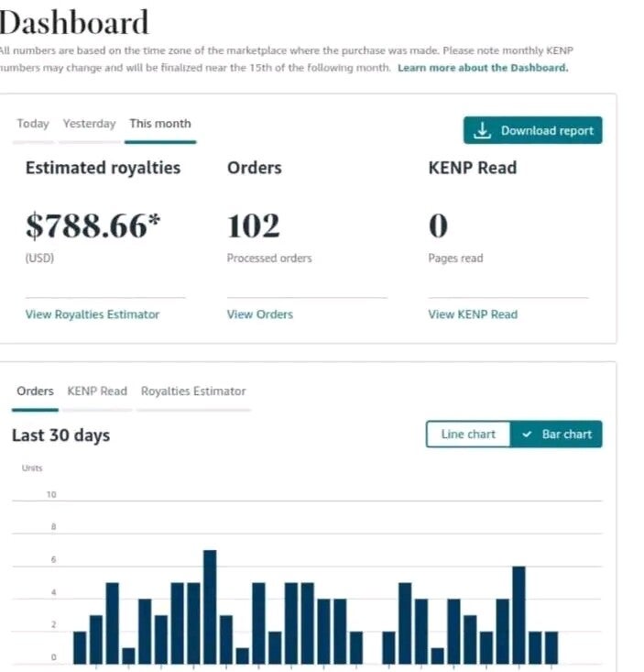Viewport: 644px width, 672px height.
Task: Click the Last 30 days heading
Action: tap(60, 435)
